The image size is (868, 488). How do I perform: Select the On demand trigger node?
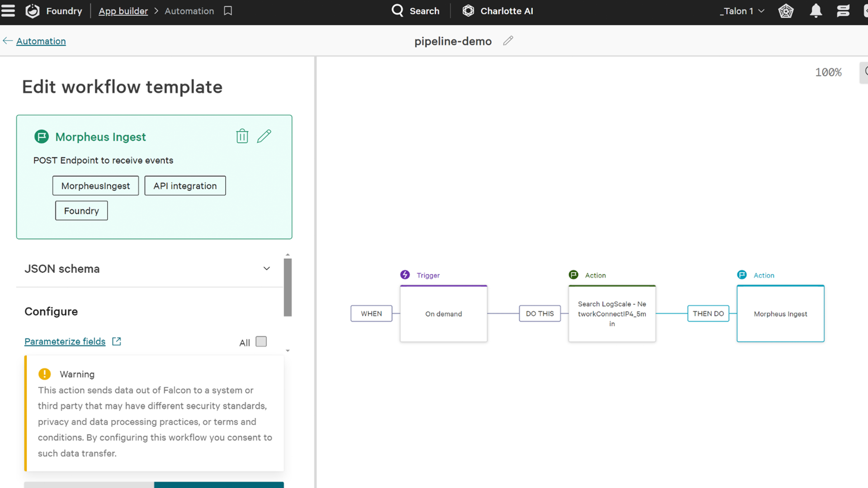443,314
